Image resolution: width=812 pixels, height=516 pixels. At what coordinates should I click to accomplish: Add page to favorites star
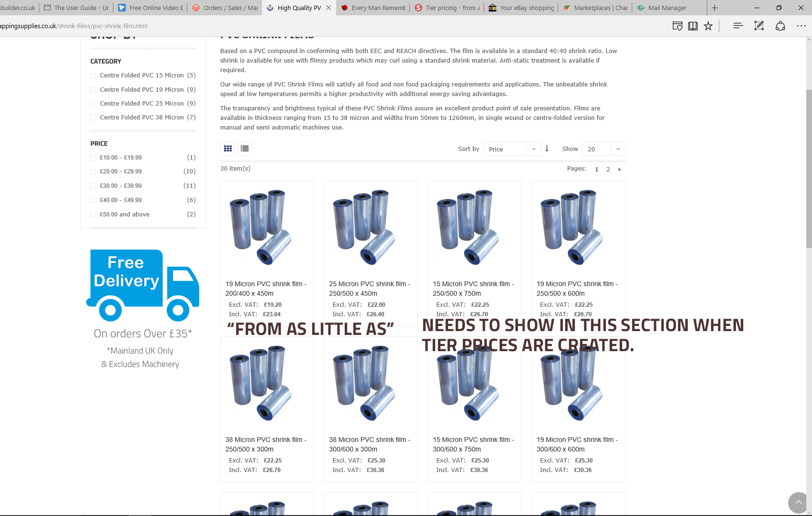(708, 26)
